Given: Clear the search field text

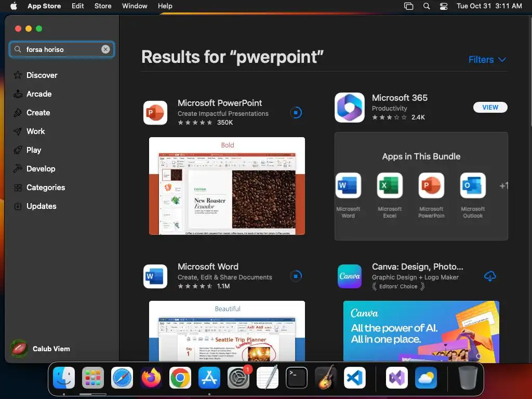Looking at the screenshot, I should pyautogui.click(x=105, y=49).
